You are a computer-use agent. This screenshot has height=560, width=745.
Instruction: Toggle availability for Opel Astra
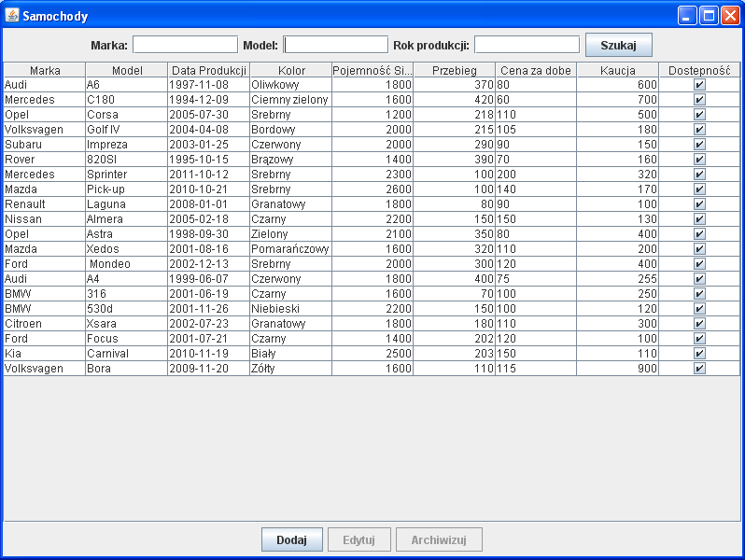(x=699, y=234)
